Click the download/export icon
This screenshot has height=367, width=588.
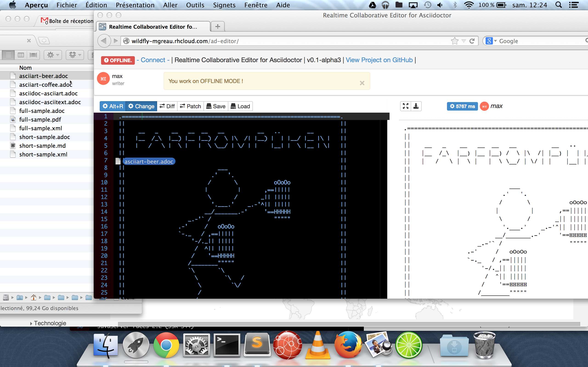(416, 106)
